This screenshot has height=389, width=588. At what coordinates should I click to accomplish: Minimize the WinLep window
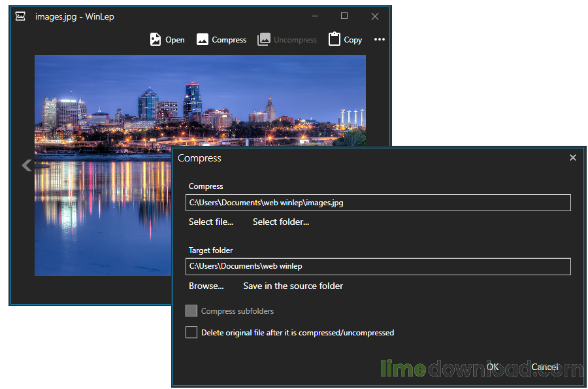coord(314,16)
